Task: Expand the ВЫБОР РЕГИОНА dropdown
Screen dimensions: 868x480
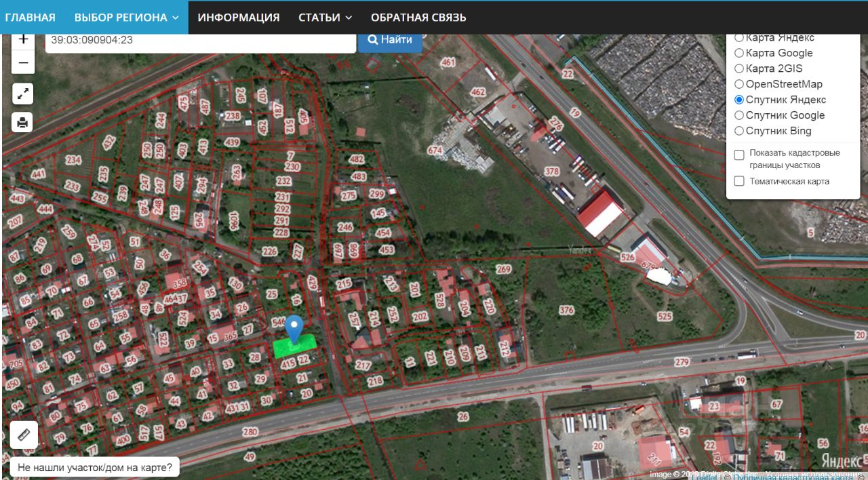Action: [127, 17]
